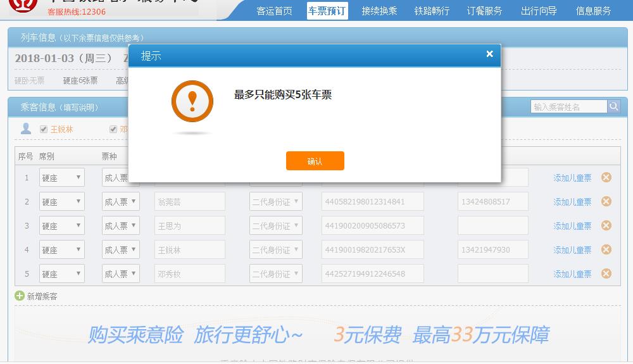Click the 乘意险 insurance banner
This screenshot has width=633, height=364.
coord(318,334)
